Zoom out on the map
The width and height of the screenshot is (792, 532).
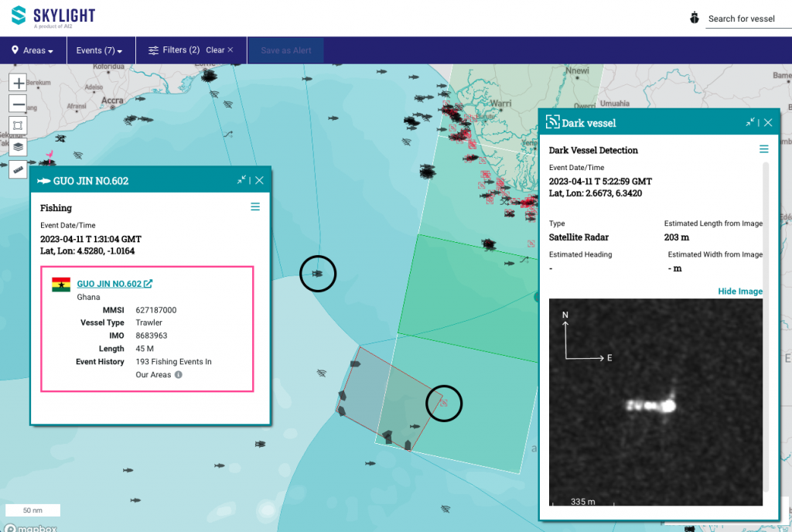(x=17, y=103)
